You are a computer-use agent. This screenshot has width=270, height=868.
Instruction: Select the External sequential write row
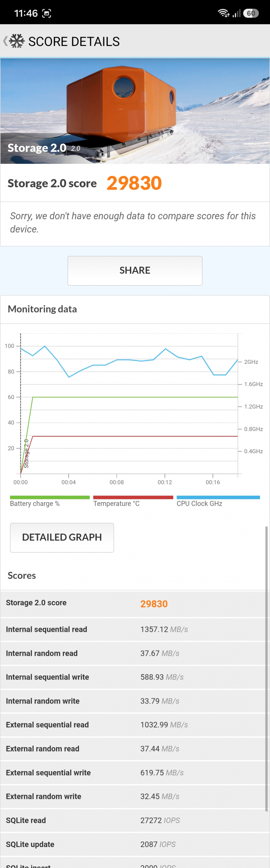[135, 773]
